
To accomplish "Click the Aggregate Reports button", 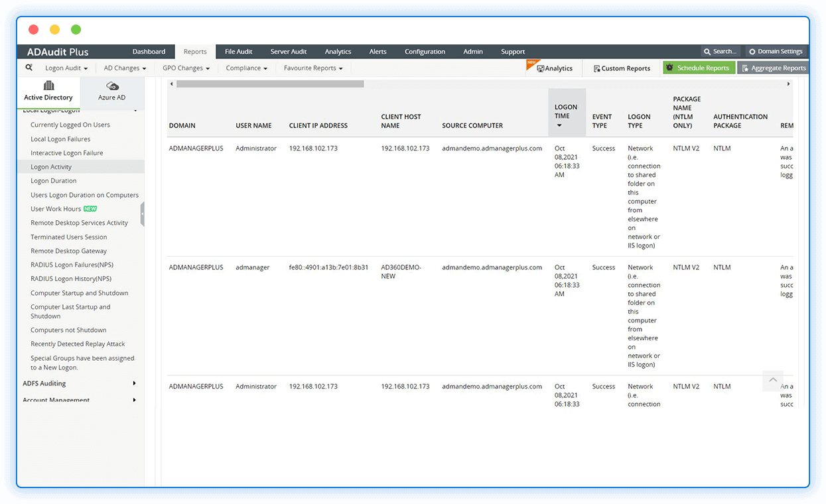I will pyautogui.click(x=774, y=68).
